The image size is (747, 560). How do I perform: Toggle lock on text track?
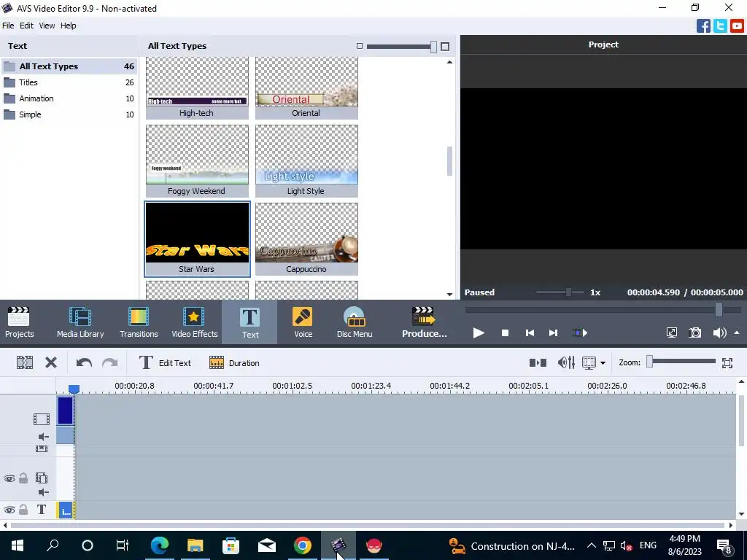[x=23, y=510]
